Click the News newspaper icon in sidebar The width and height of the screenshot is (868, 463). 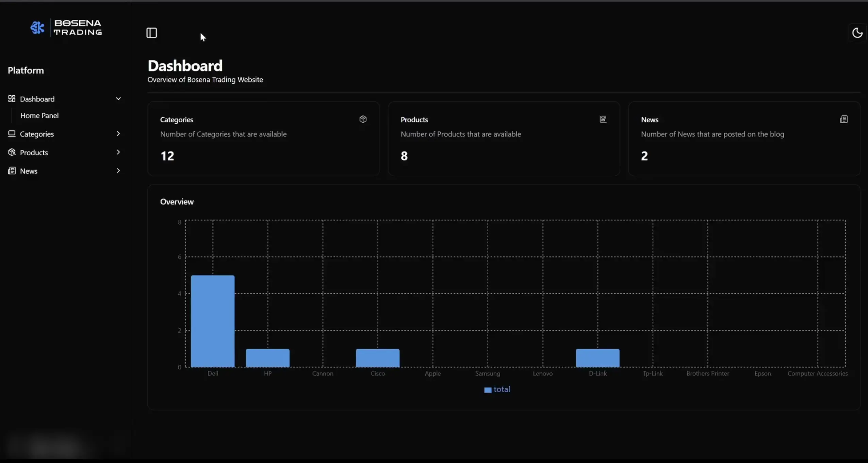click(12, 171)
